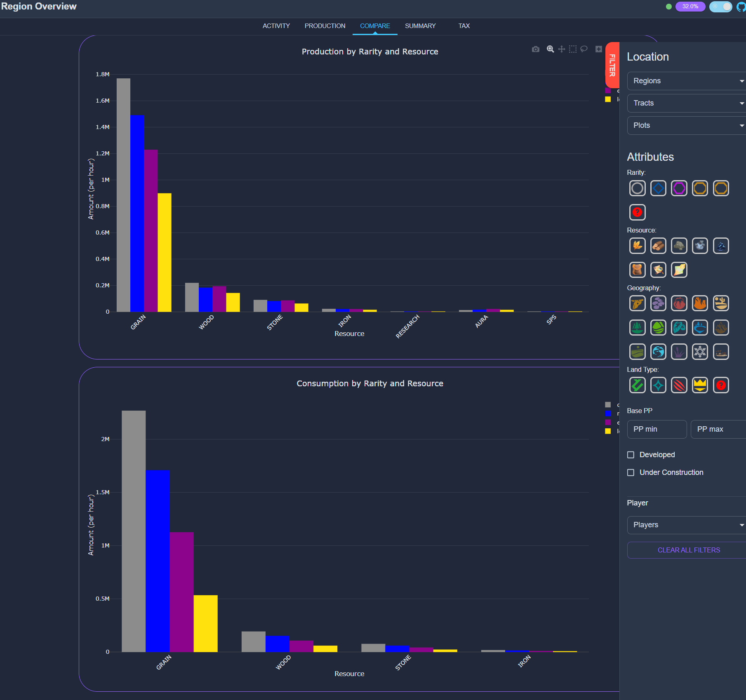Toggle the light/dark theme switch
The image size is (746, 700).
coord(720,7)
